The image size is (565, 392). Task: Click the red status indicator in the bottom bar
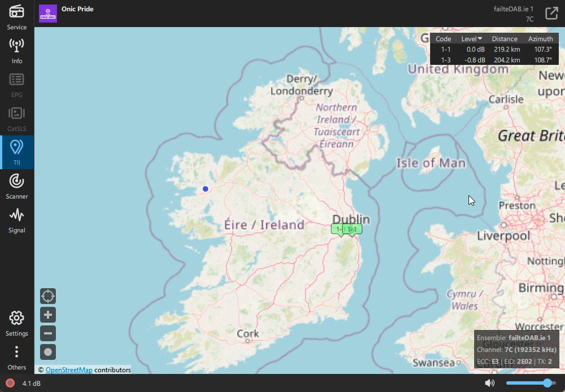click(10, 383)
